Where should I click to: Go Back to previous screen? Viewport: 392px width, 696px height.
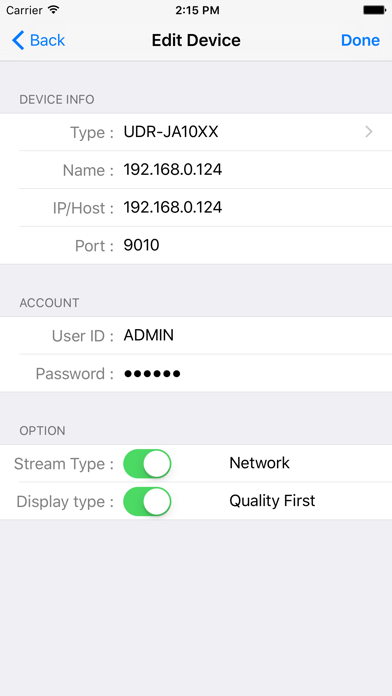38,40
